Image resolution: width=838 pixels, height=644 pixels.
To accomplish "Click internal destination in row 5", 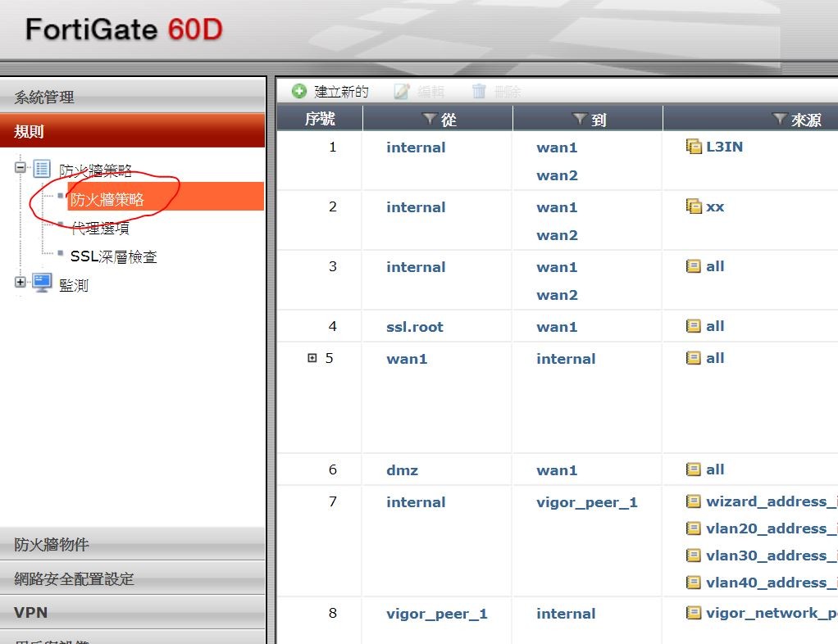I will click(x=566, y=359).
